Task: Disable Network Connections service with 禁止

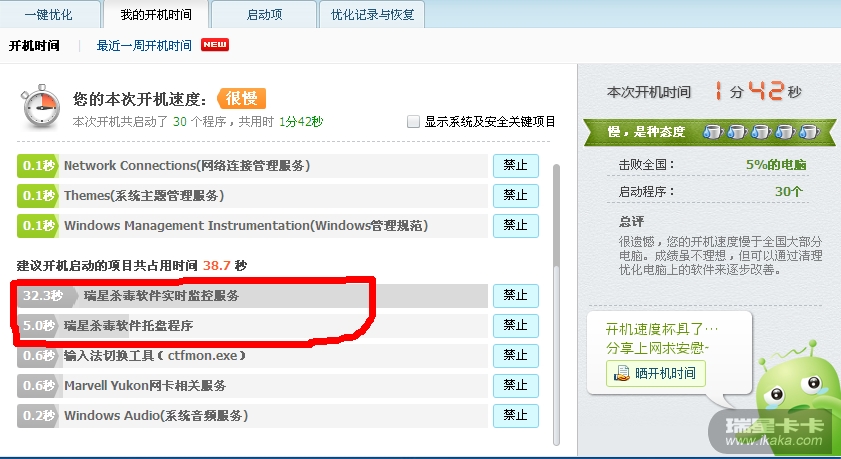Action: [515, 166]
